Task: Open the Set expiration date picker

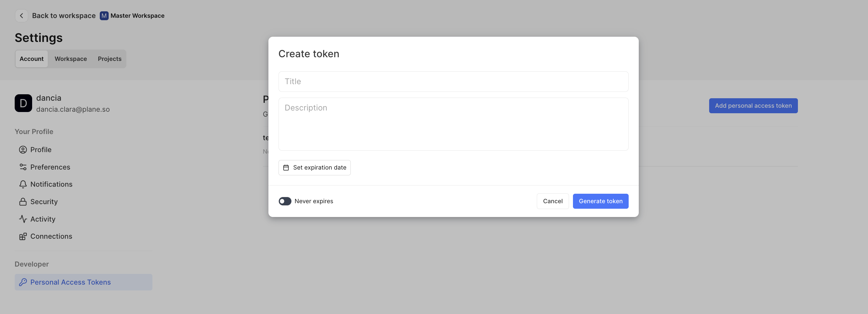Action: click(x=314, y=167)
